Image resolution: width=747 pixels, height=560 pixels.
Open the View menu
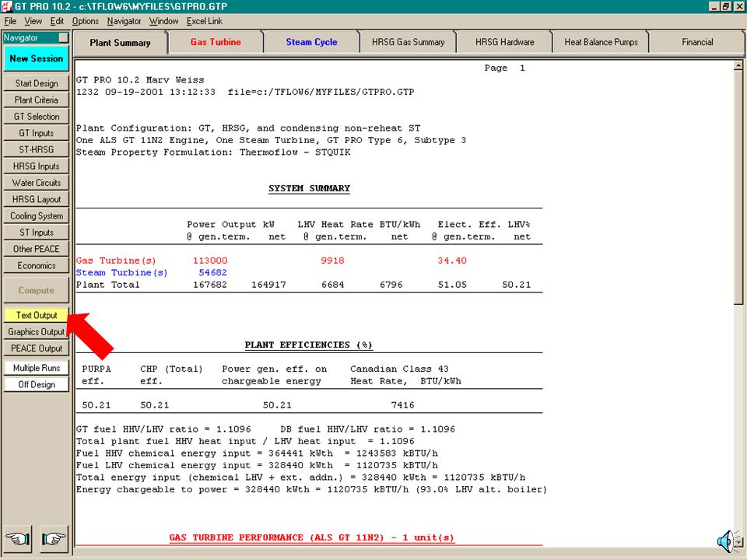tap(33, 21)
